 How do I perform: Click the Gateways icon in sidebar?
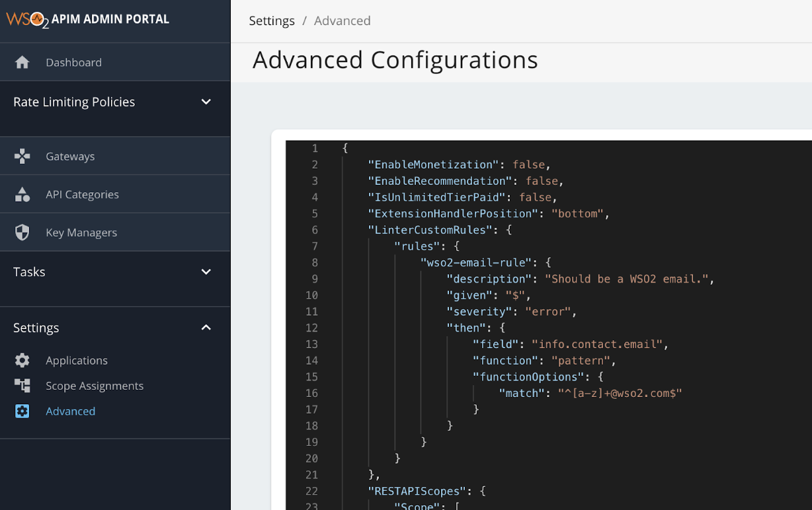[22, 156]
